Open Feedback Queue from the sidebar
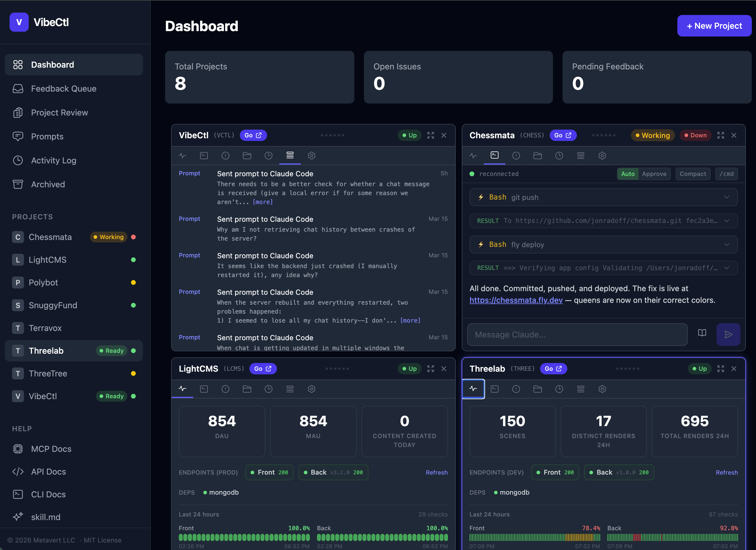This screenshot has width=756, height=550. (x=64, y=89)
